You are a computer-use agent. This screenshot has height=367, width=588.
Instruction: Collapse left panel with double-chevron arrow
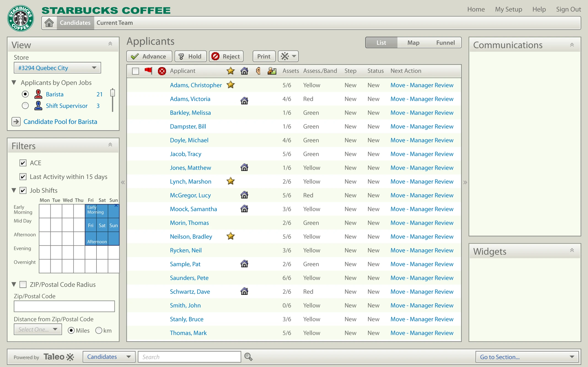pos(123,182)
